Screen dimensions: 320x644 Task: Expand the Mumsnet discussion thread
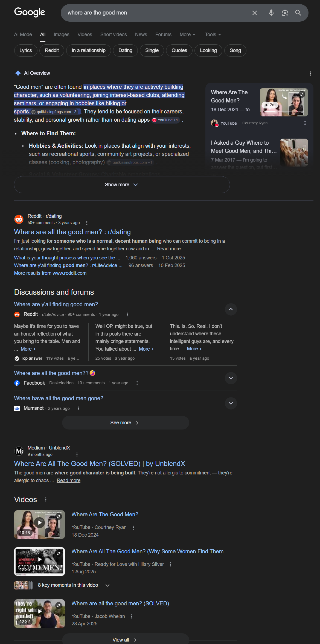tap(231, 403)
